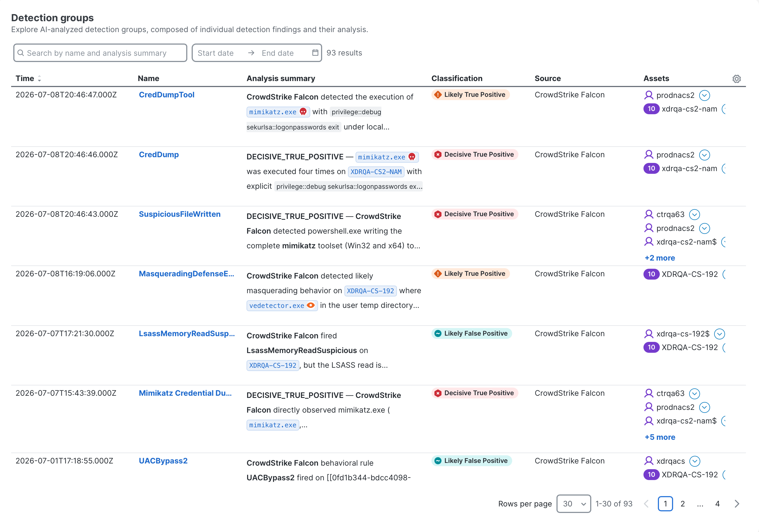Click user icon beside xdrqacs asset

tap(649, 460)
